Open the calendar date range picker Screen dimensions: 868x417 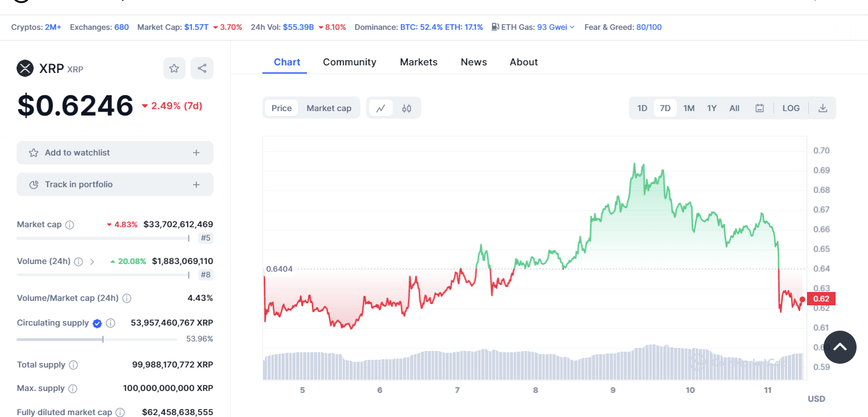pyautogui.click(x=759, y=108)
